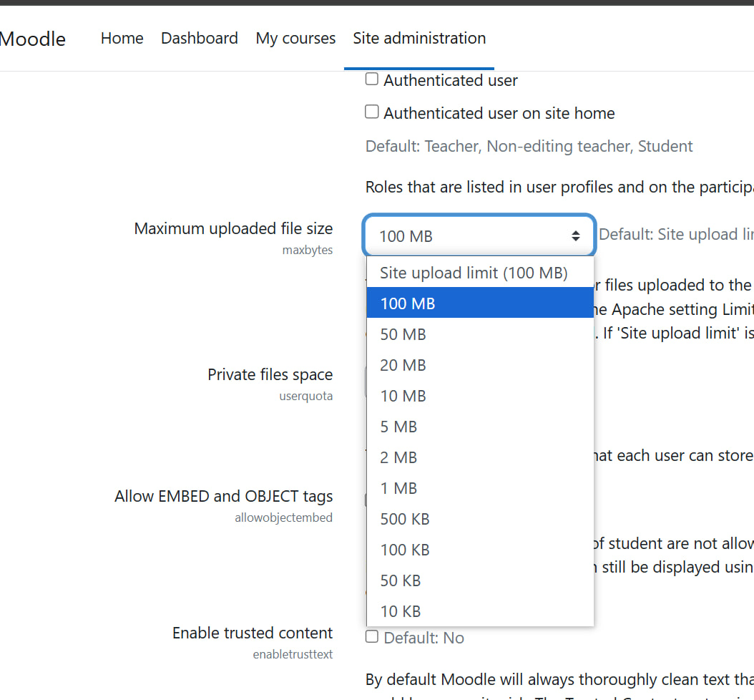Select "2 MB" upload limit
This screenshot has width=754, height=700.
(398, 457)
